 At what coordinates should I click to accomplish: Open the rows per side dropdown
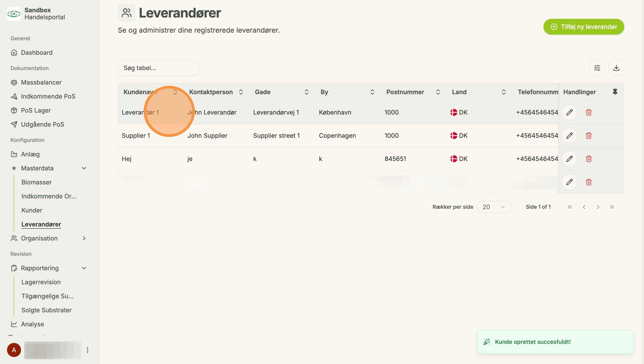(494, 207)
